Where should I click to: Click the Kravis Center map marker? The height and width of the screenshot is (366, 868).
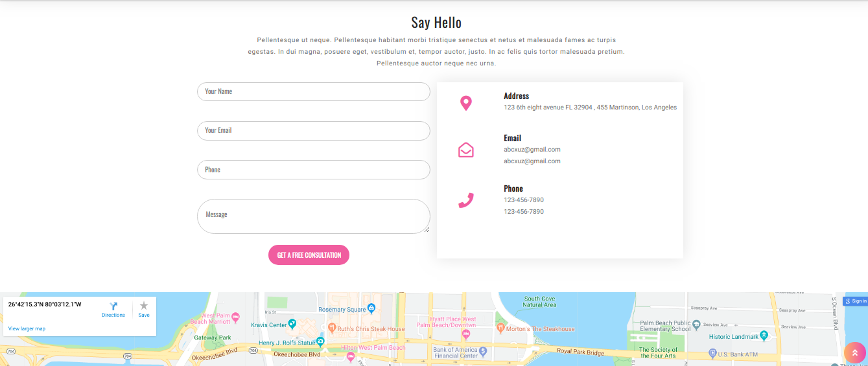[x=292, y=323]
